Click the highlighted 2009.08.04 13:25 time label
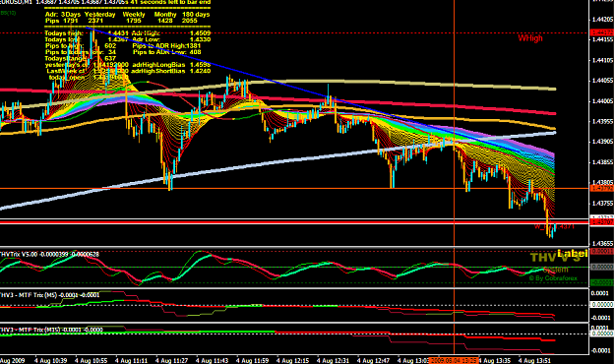Viewport: 615px width, 364px height. click(453, 360)
